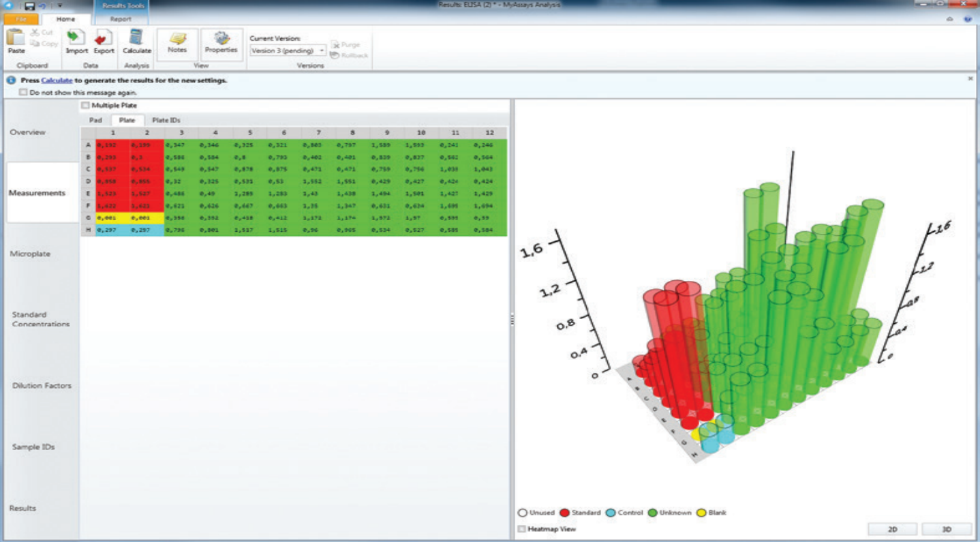This screenshot has height=542, width=980.
Task: Click the Calculate link in info message
Action: click(x=57, y=80)
